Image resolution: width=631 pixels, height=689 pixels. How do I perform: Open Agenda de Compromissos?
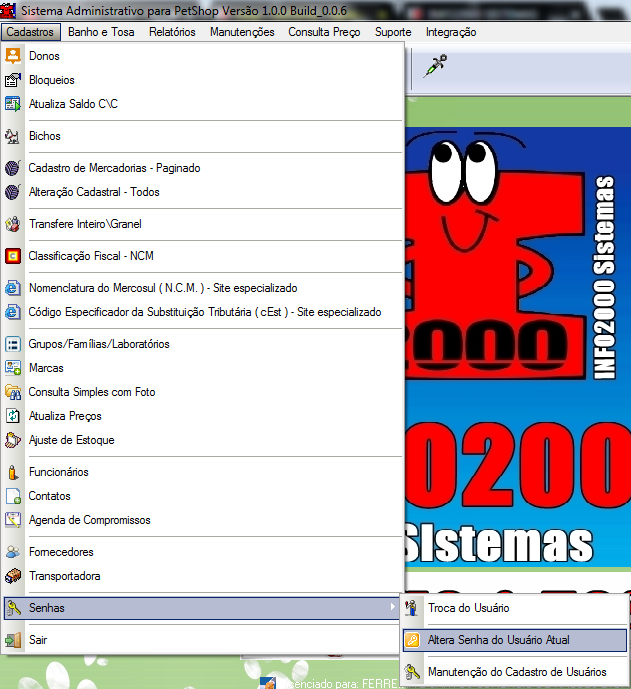click(x=203, y=520)
